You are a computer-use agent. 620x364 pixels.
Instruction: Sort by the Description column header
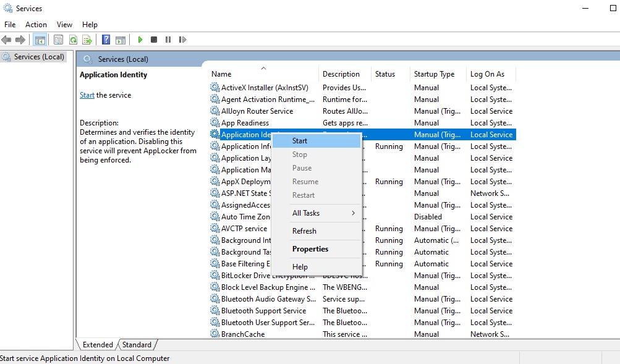(344, 74)
